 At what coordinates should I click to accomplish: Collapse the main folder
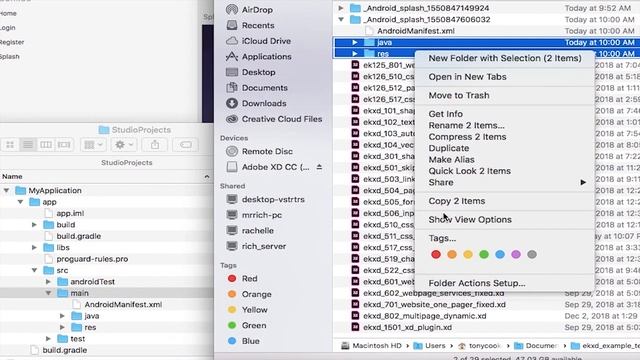[48, 293]
